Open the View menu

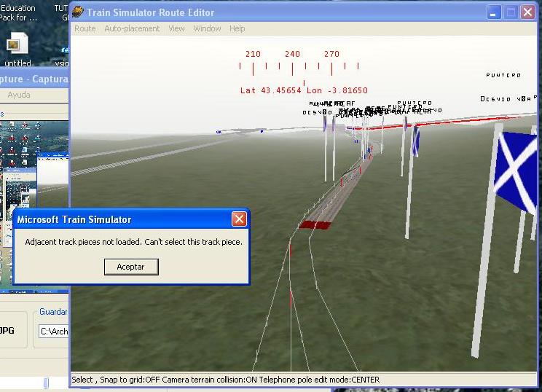tap(176, 28)
